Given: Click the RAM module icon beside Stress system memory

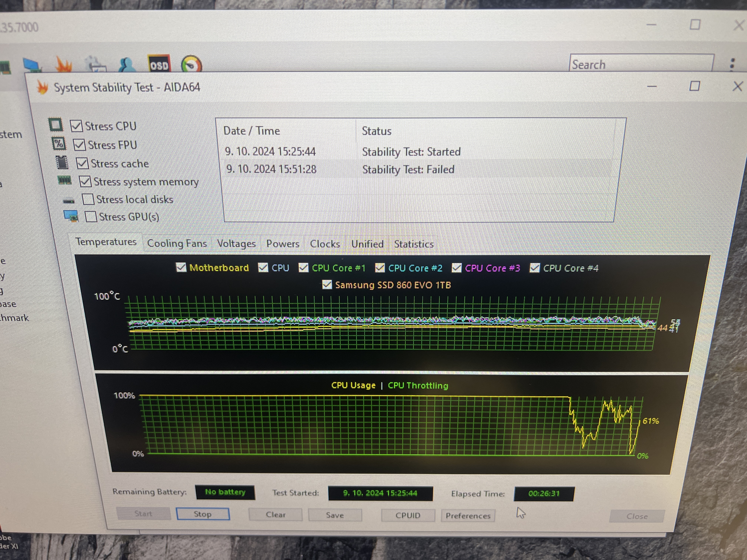Looking at the screenshot, I should pyautogui.click(x=64, y=181).
